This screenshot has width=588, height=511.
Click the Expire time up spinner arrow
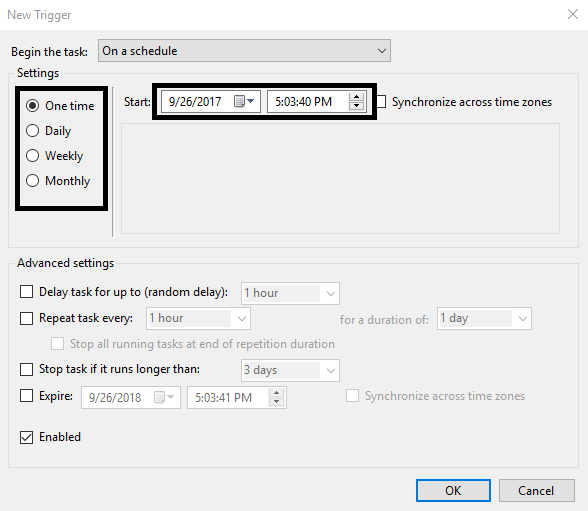pos(276,393)
